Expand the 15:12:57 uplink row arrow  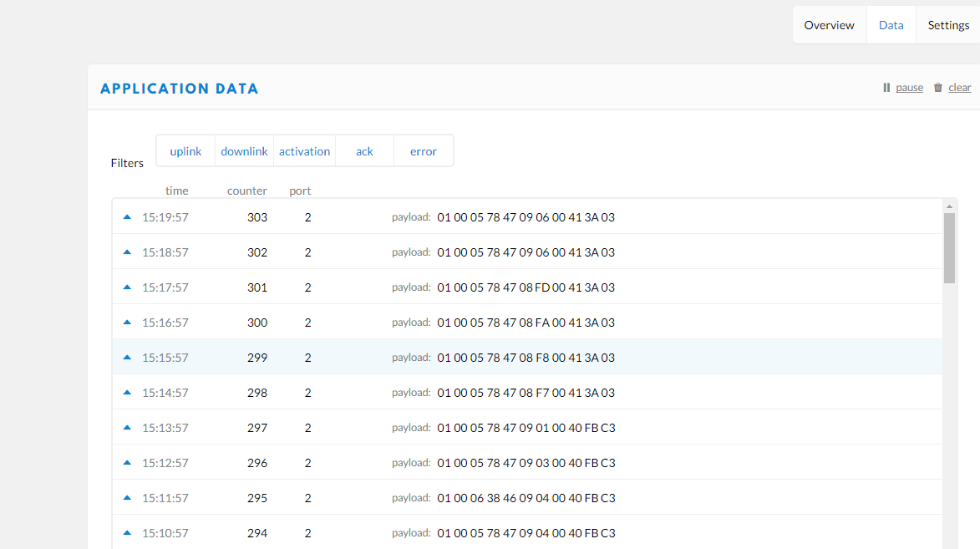tap(127, 462)
